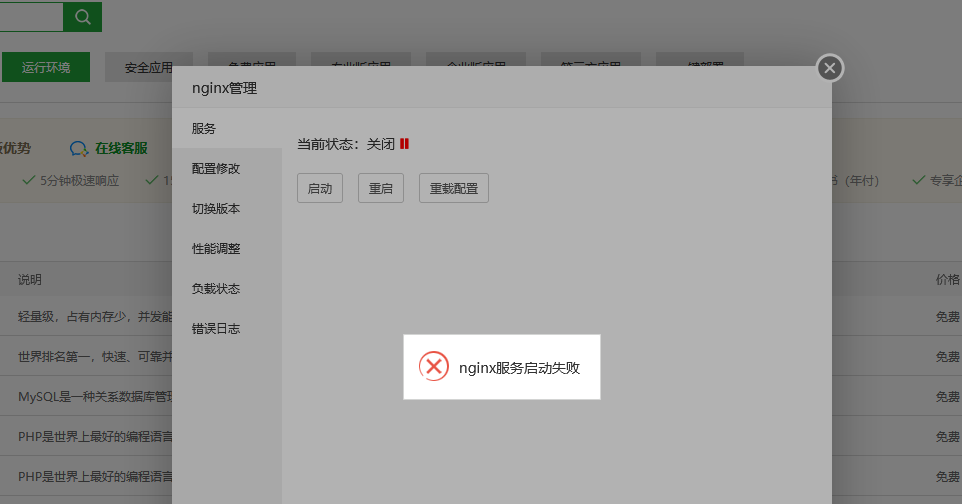
Task: Click the nginx服务启动失败 message text
Action: coord(519,368)
